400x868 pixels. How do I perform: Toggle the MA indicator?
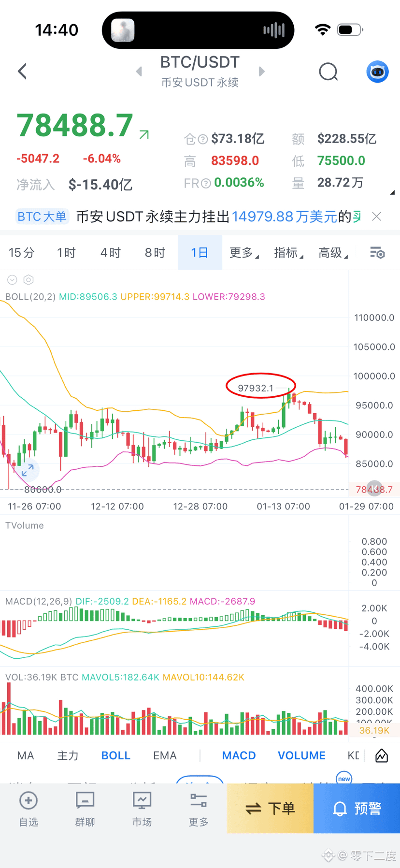click(x=26, y=755)
